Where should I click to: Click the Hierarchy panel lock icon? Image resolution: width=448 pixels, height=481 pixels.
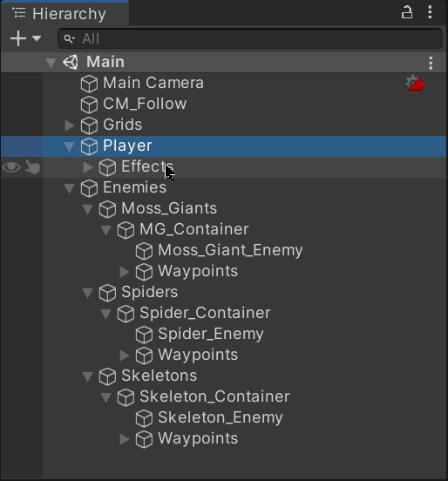click(406, 12)
